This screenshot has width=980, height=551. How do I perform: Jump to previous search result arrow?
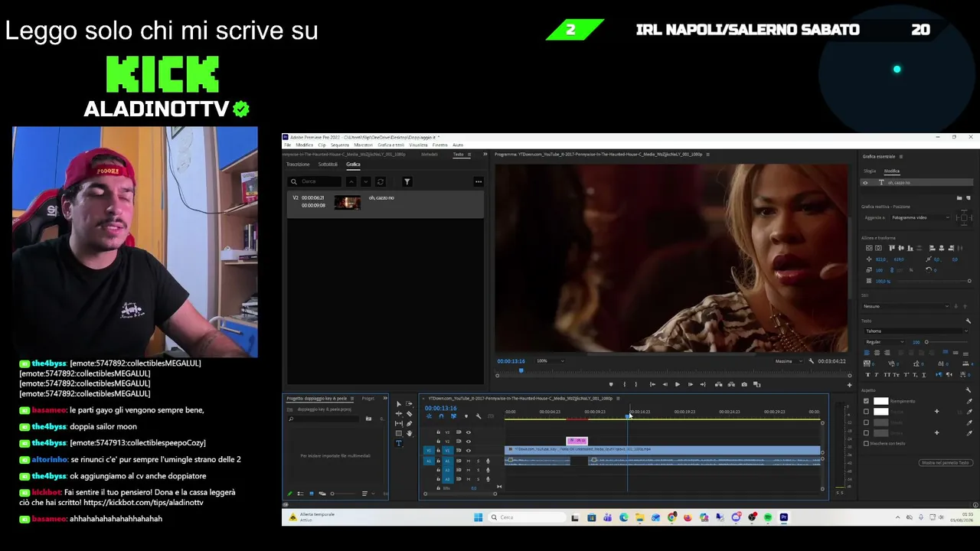(351, 181)
